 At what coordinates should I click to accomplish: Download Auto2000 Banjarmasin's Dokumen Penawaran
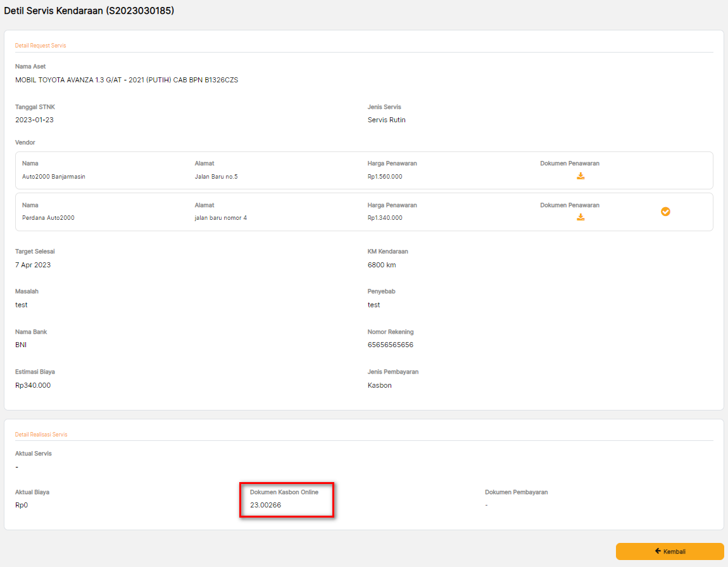(x=581, y=176)
